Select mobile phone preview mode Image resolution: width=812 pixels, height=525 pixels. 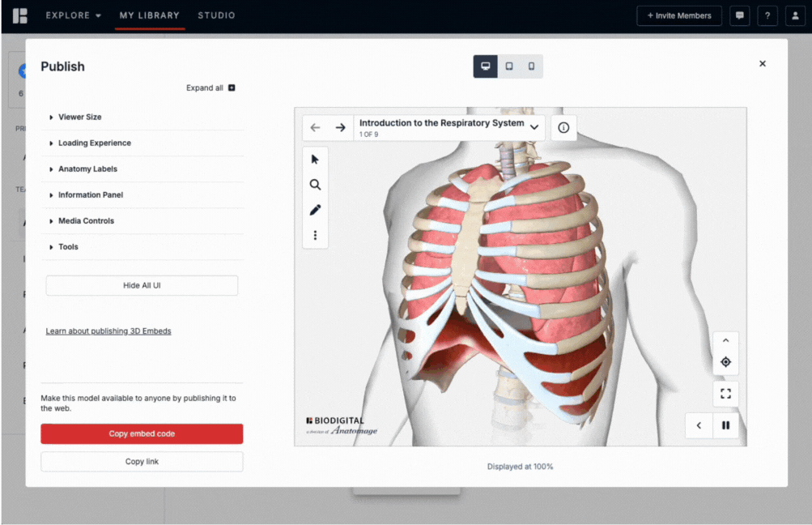[x=531, y=66]
